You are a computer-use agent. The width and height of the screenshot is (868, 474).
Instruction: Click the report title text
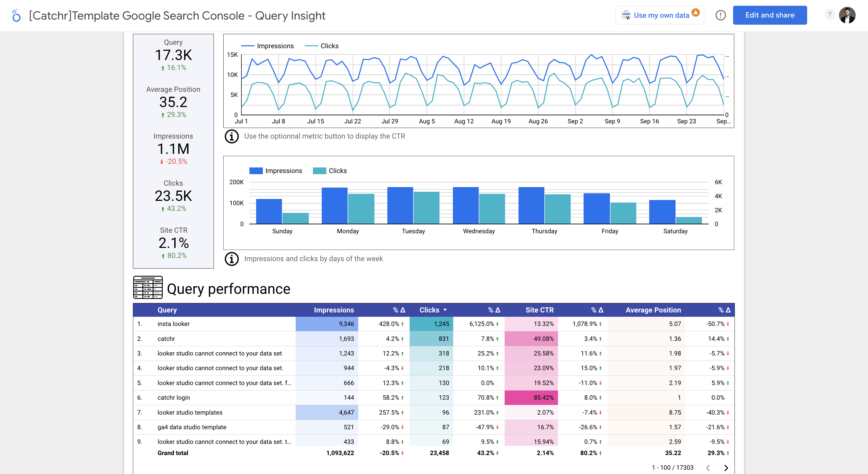pyautogui.click(x=177, y=15)
